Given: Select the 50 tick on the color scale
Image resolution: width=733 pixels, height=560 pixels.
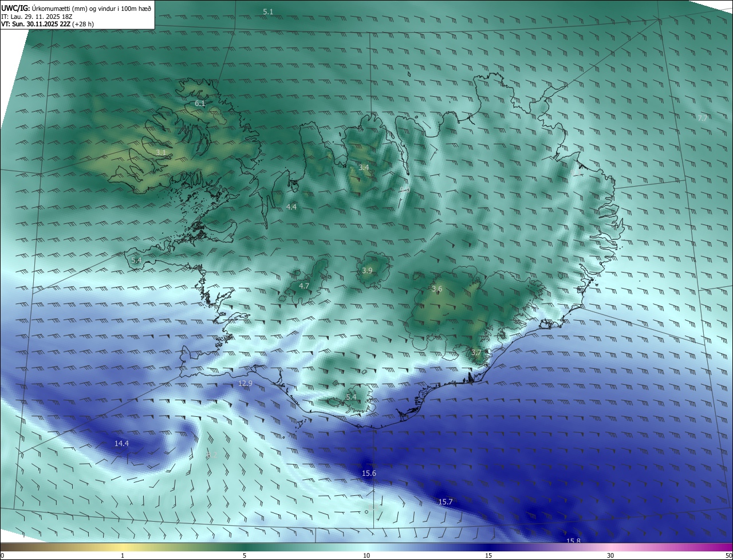Looking at the screenshot, I should click(x=728, y=555).
